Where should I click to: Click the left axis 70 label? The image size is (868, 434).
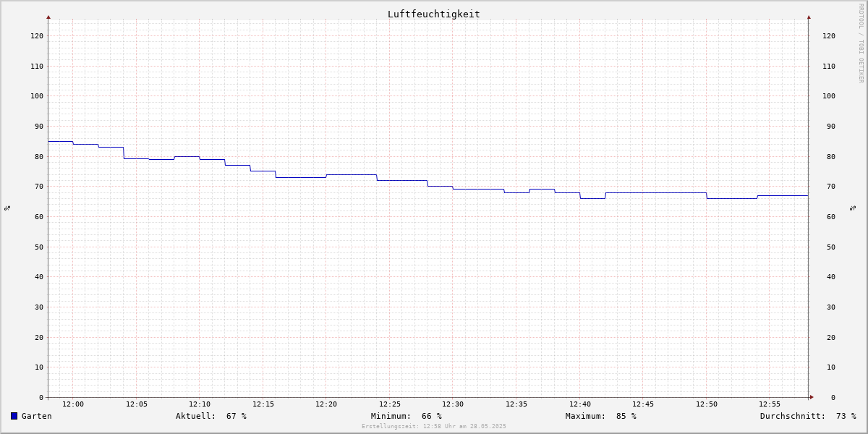coord(39,186)
